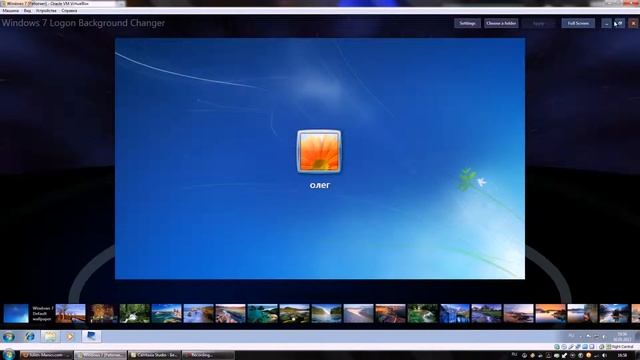Close the Logon Background Changer window
This screenshot has height=360, width=640.
click(633, 23)
